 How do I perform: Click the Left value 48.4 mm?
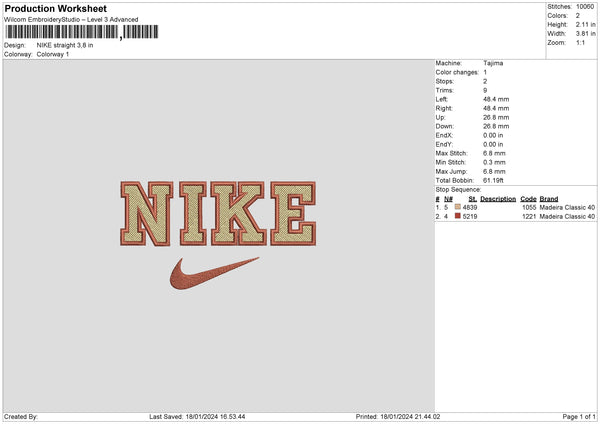(496, 99)
